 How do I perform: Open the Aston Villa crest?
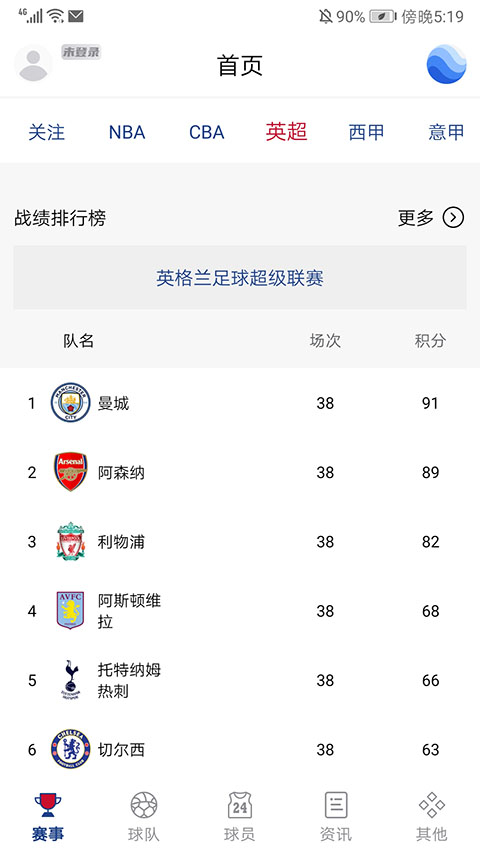(71, 610)
